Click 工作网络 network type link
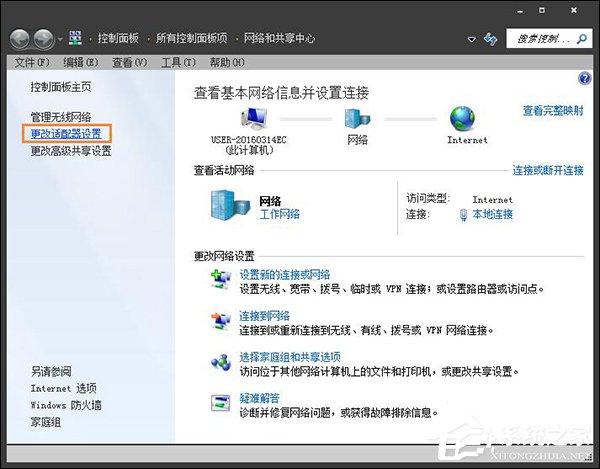Viewport: 600px width, 469px height. point(280,214)
